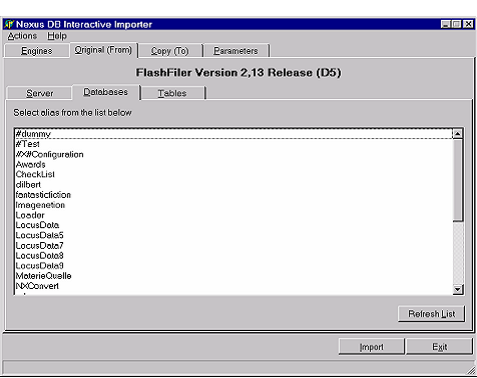The height and width of the screenshot is (378, 477).
Task: Select the LocusData9 alias
Action: [x=234, y=266]
